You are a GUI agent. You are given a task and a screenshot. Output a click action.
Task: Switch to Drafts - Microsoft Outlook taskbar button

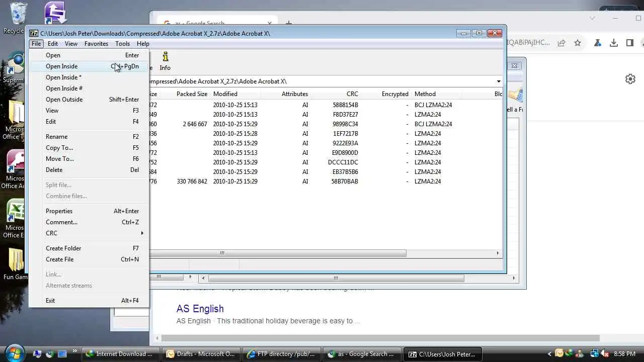(x=201, y=354)
